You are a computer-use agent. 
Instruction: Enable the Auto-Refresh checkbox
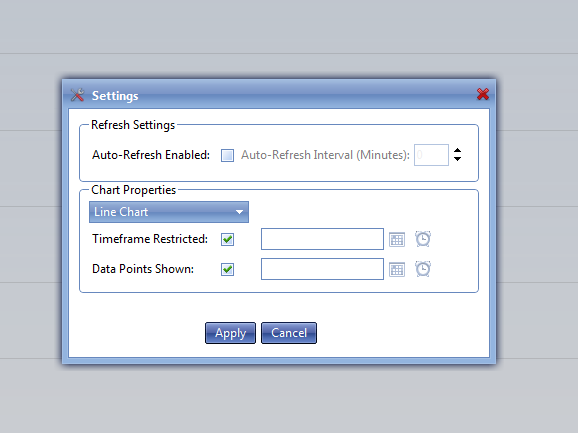click(x=227, y=156)
